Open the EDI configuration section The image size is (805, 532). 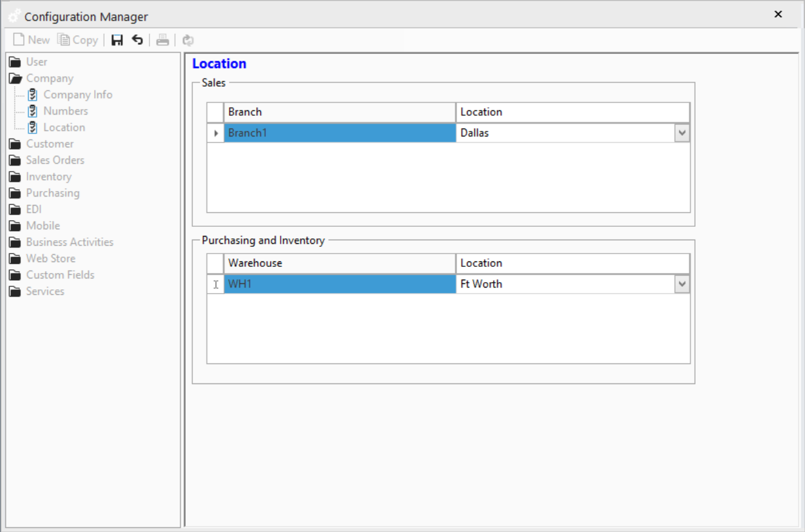click(33, 209)
